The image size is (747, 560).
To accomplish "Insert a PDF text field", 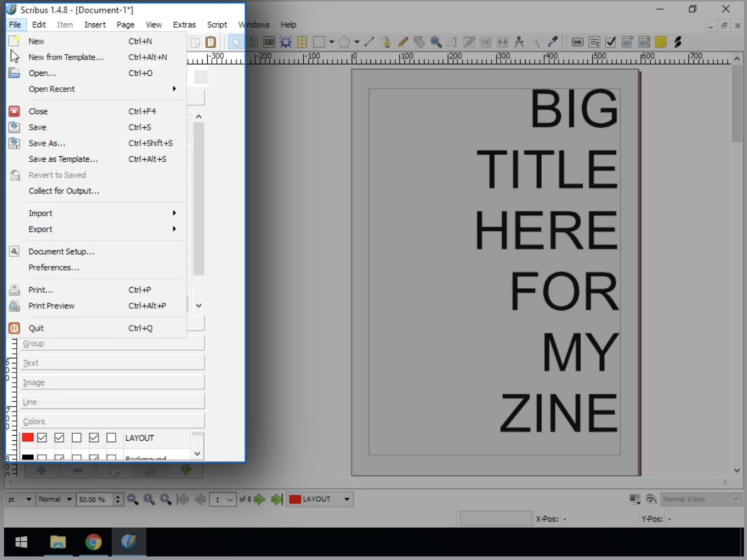I will (x=594, y=42).
